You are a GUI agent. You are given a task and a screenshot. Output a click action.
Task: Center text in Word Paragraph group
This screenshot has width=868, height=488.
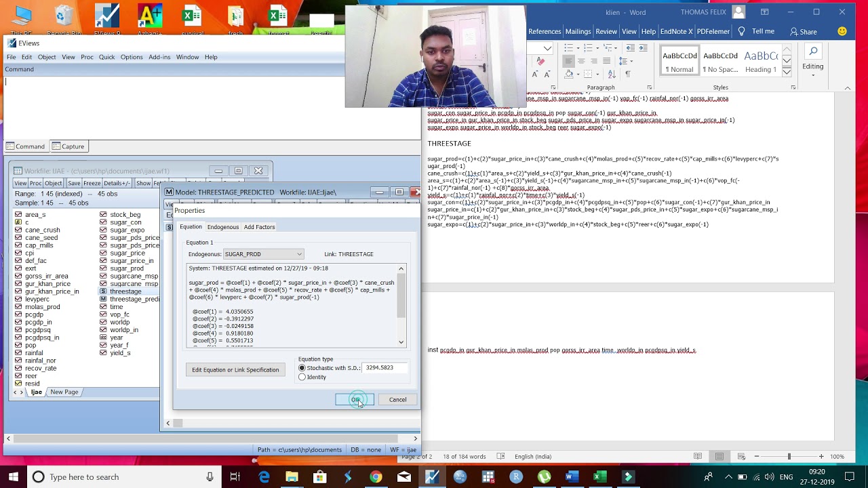point(581,61)
